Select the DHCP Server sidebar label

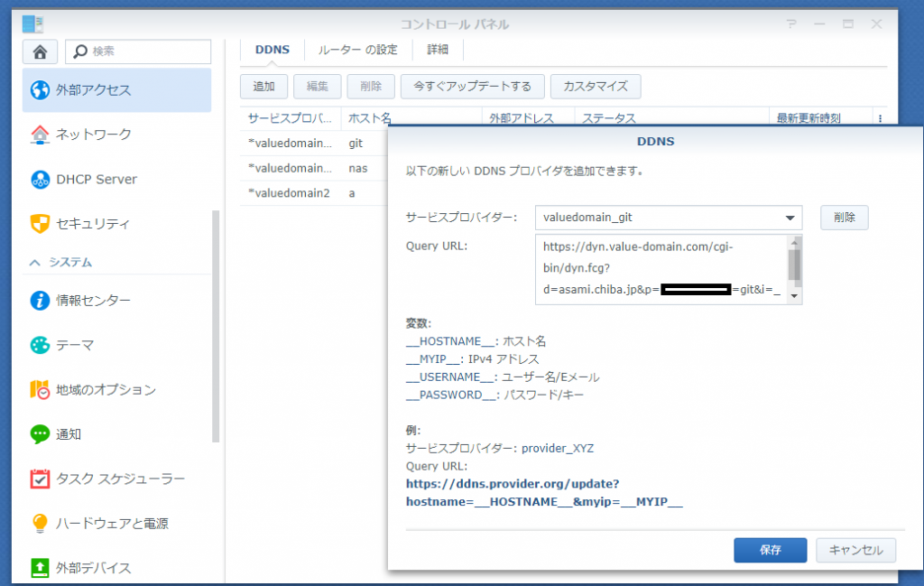[x=97, y=179]
